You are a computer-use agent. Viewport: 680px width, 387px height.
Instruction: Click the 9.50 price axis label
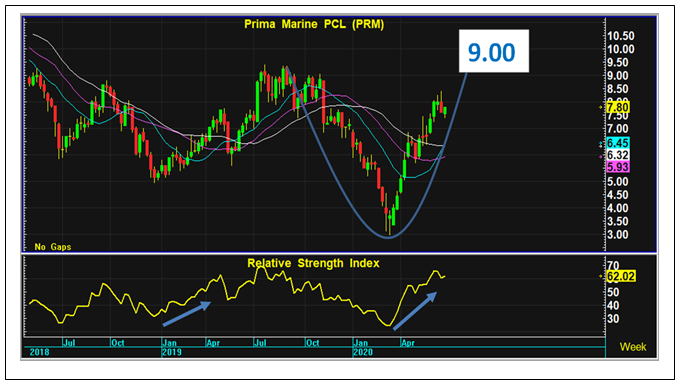(618, 62)
